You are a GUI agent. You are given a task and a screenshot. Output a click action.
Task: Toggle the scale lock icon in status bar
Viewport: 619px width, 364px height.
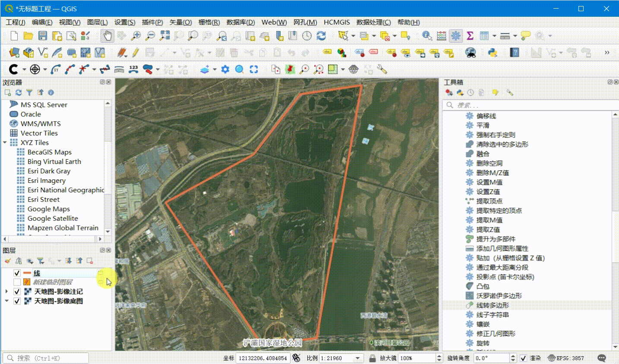tap(373, 358)
